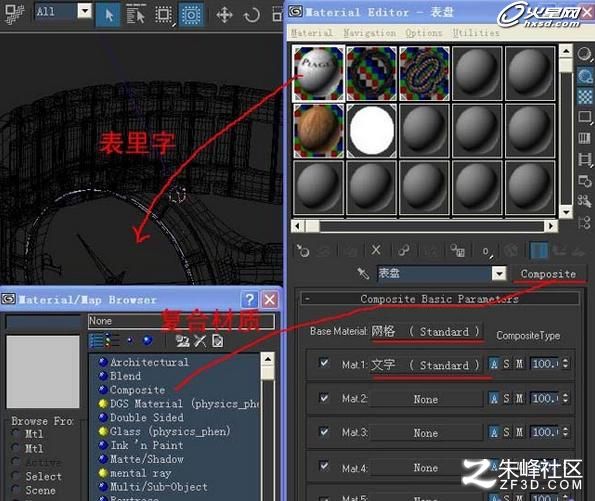595x501 pixels.
Task: Open the material name dropdown arrow
Action: click(499, 273)
